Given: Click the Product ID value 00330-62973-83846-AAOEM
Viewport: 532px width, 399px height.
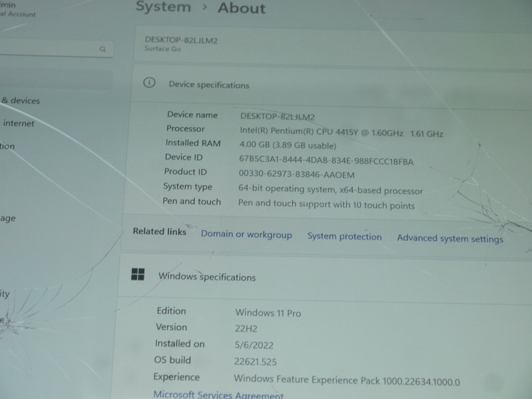Looking at the screenshot, I should point(297,174).
